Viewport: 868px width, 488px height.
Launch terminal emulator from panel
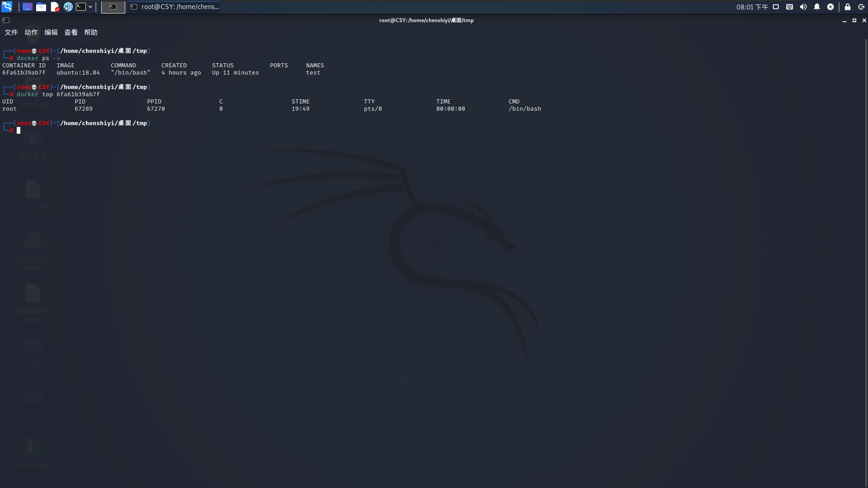coord(81,7)
